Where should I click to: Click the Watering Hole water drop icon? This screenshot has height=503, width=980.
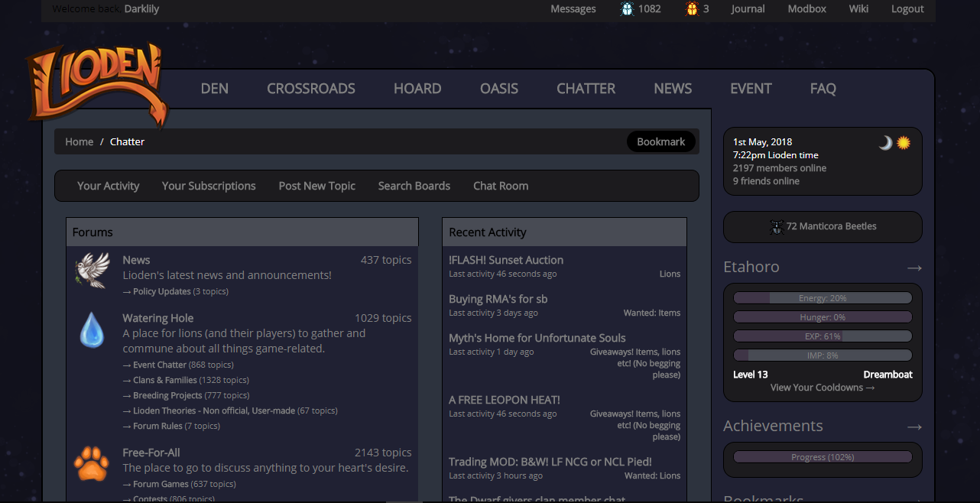[x=92, y=329]
